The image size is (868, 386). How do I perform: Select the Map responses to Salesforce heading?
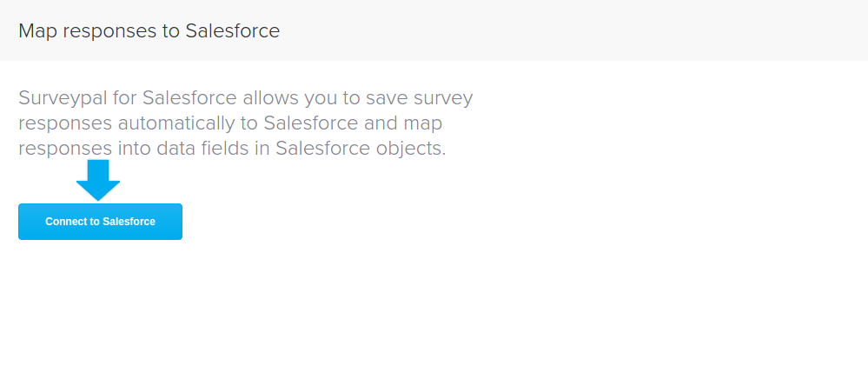point(149,31)
